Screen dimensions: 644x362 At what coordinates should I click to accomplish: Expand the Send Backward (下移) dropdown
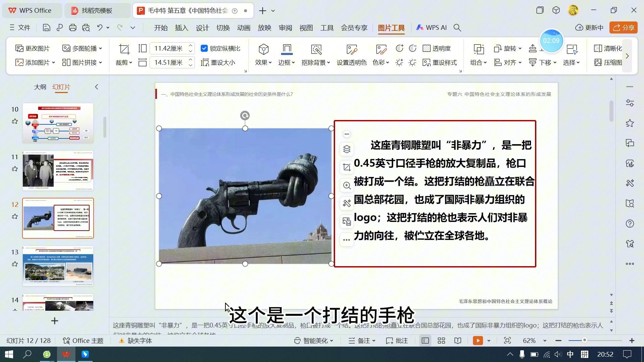(x=555, y=63)
